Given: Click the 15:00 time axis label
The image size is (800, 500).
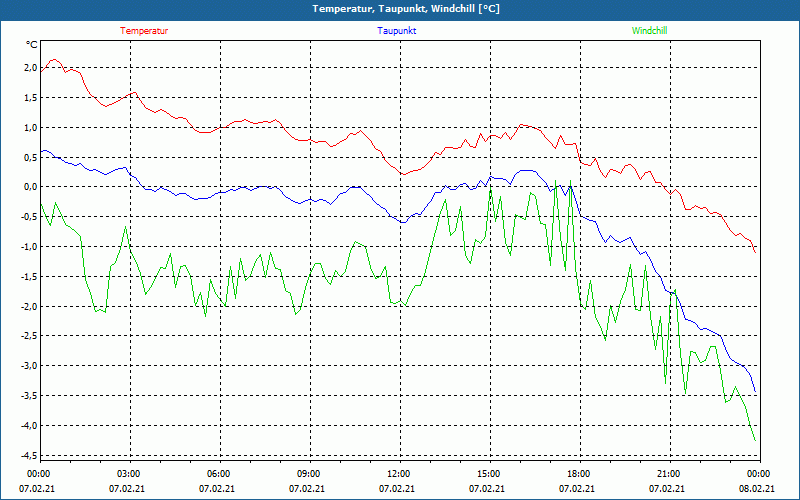Looking at the screenshot, I should (x=490, y=474).
